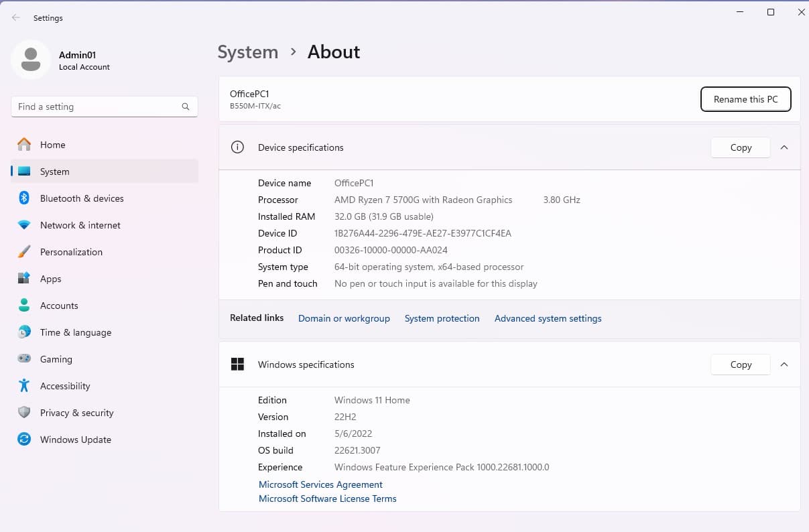Viewport: 809px width, 532px height.
Task: Click the AMD Ryzen 7 5700G processor text
Action: (424, 200)
